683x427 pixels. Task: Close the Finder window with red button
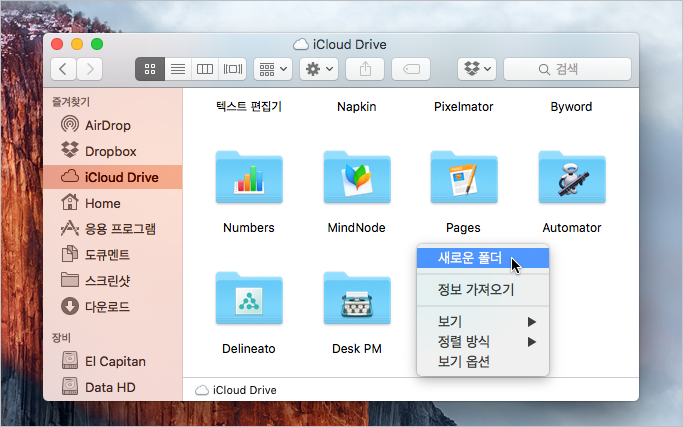coord(57,44)
